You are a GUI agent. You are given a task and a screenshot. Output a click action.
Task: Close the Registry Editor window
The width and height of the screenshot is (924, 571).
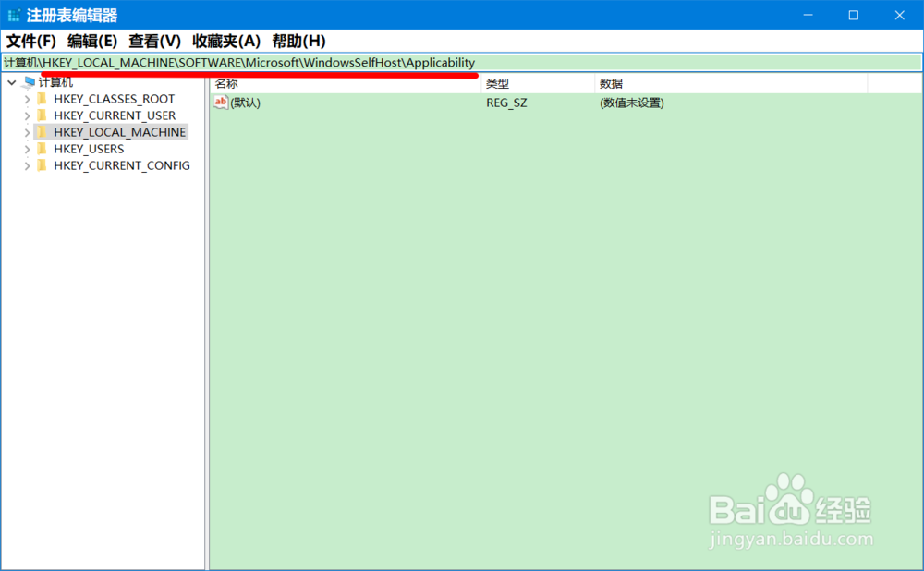[x=899, y=16]
